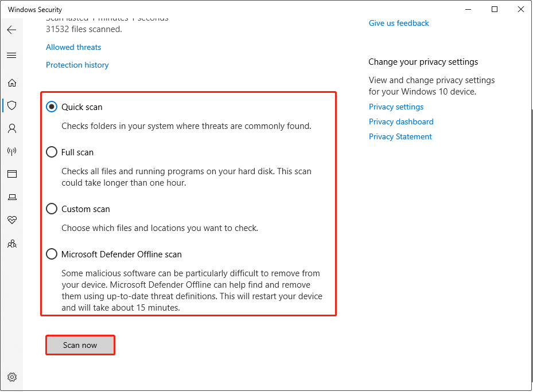View Protection history
Image resolution: width=533 pixels, height=392 pixels.
77,65
